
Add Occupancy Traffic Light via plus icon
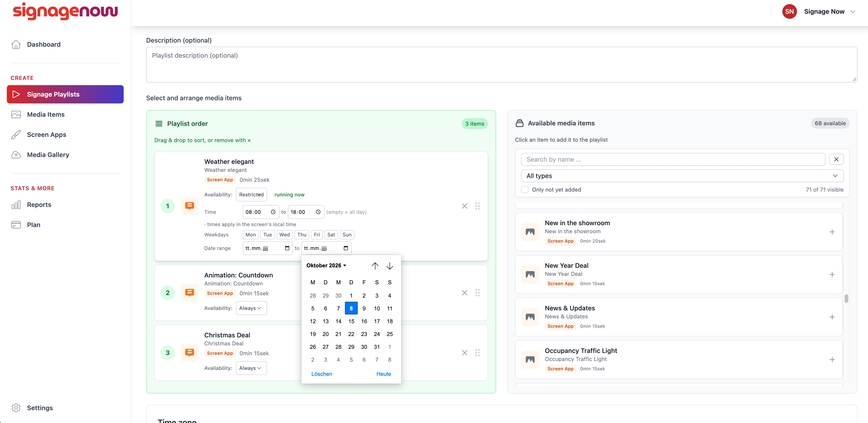[832, 359]
